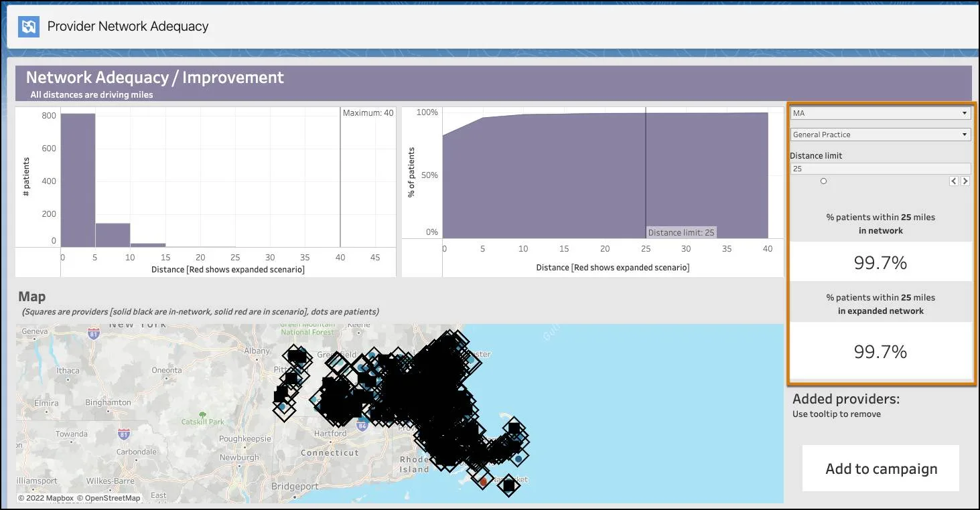The height and width of the screenshot is (510, 980).
Task: Click the Hartford label on the map
Action: [331, 434]
